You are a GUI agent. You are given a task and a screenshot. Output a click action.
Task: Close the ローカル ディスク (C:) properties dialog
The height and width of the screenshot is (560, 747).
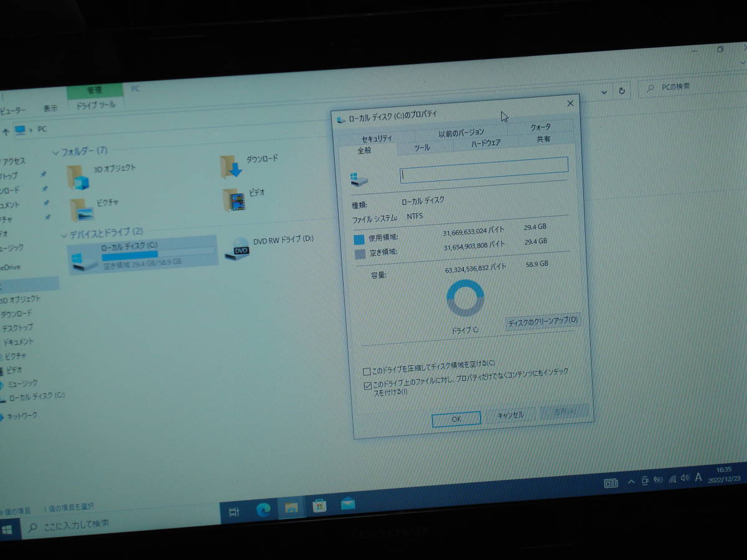(x=570, y=104)
